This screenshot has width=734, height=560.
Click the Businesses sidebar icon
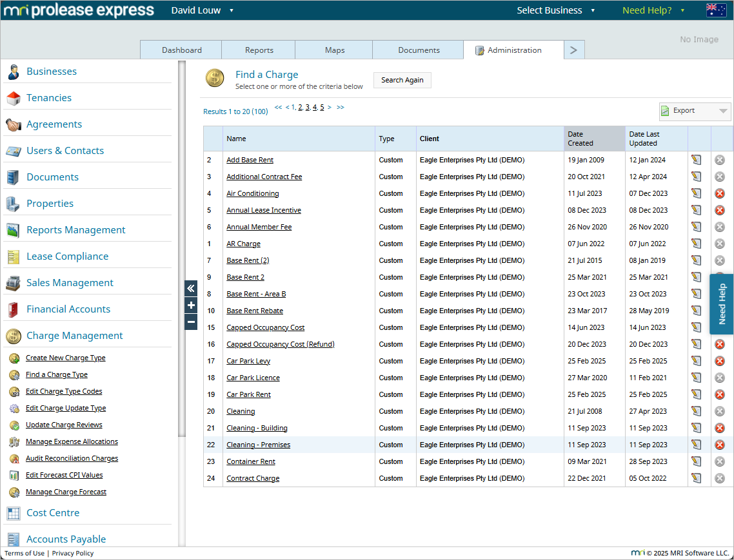pyautogui.click(x=13, y=72)
